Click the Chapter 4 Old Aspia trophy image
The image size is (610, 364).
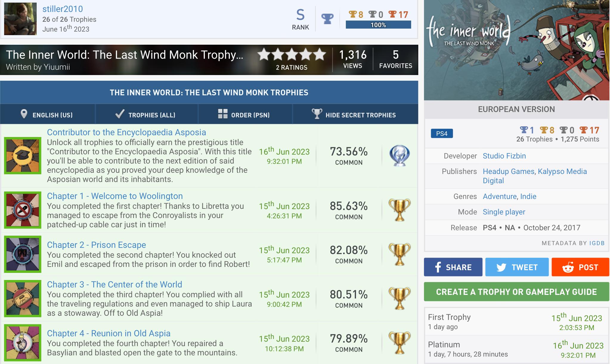(23, 343)
